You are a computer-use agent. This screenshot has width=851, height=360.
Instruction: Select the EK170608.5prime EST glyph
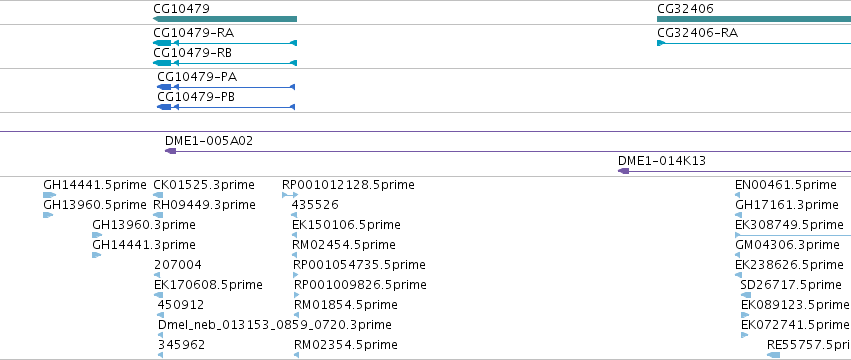click(x=158, y=295)
